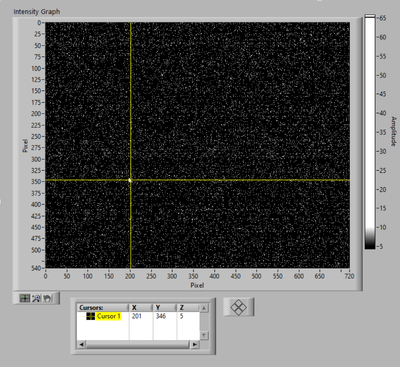This screenshot has height=367, width=400.
Task: Click the Cursor 1 crosshair glyph icon
Action: tap(90, 316)
